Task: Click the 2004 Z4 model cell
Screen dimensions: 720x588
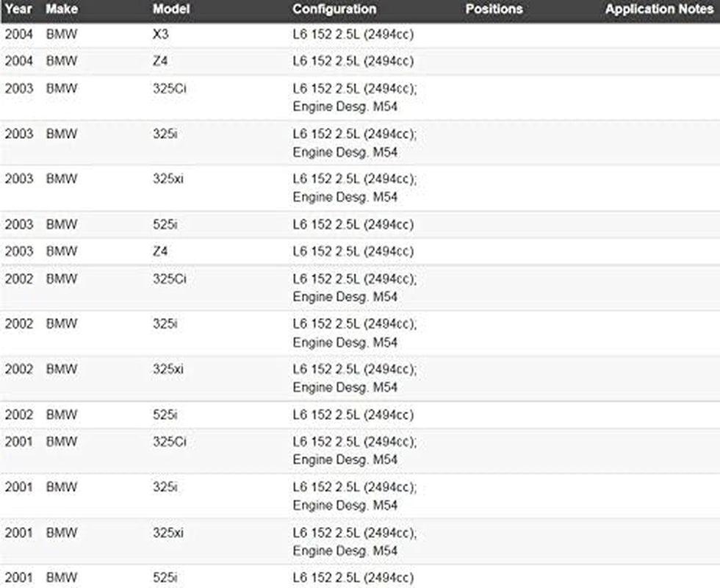Action: click(160, 61)
